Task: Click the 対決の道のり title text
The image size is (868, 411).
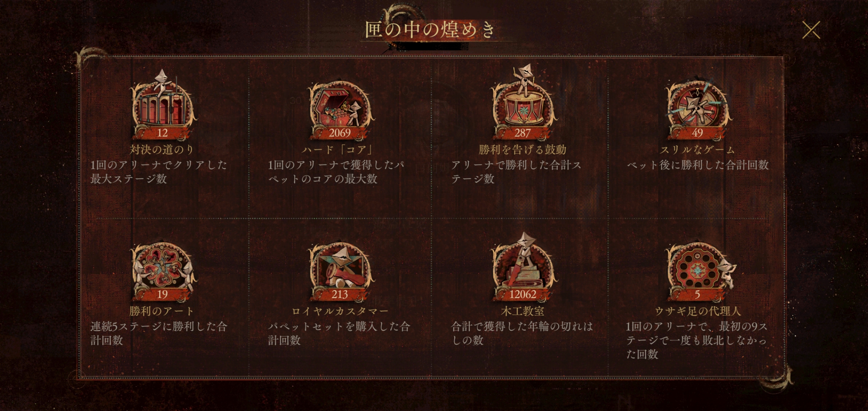Action: coord(162,150)
